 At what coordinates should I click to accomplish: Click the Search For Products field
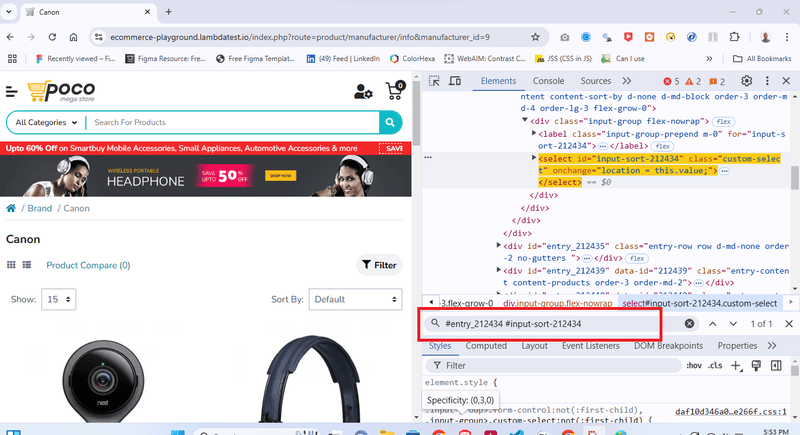[x=230, y=122]
